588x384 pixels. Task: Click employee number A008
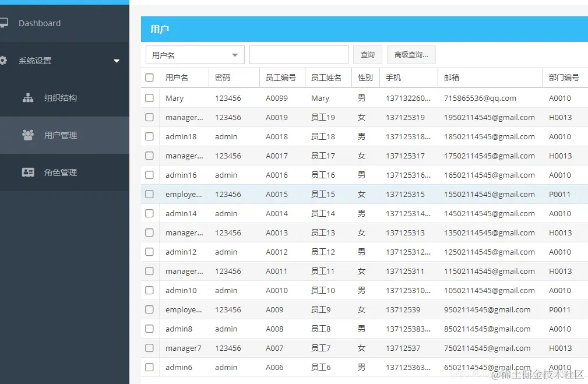274,329
